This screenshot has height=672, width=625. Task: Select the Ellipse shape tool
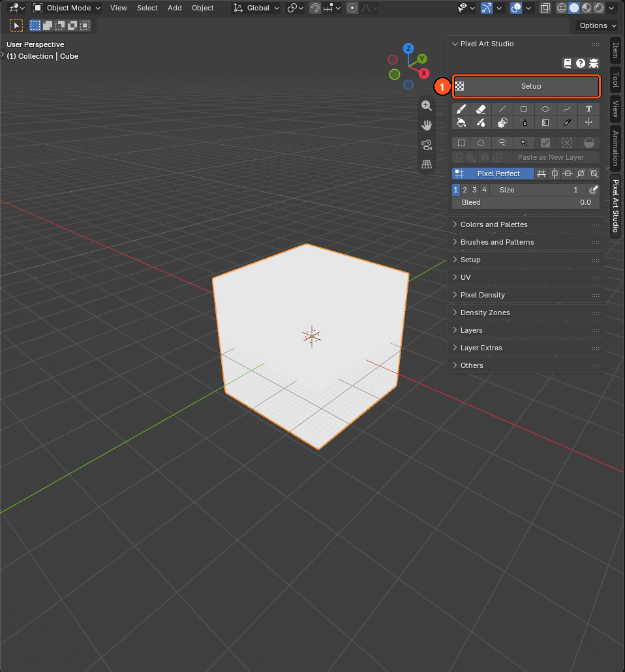pos(545,109)
